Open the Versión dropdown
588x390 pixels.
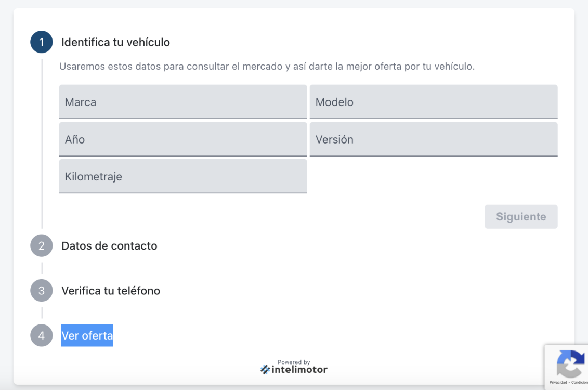(434, 139)
